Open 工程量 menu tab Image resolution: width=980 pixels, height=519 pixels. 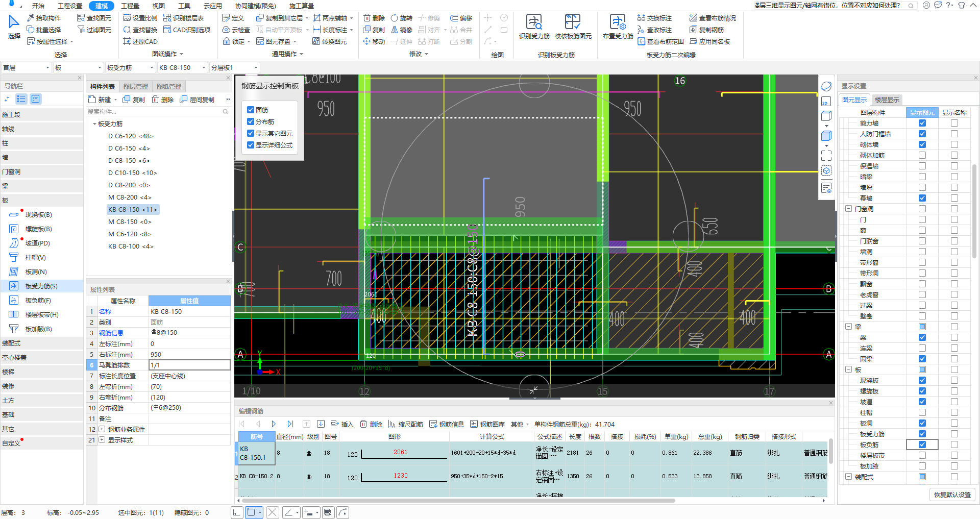click(x=130, y=6)
